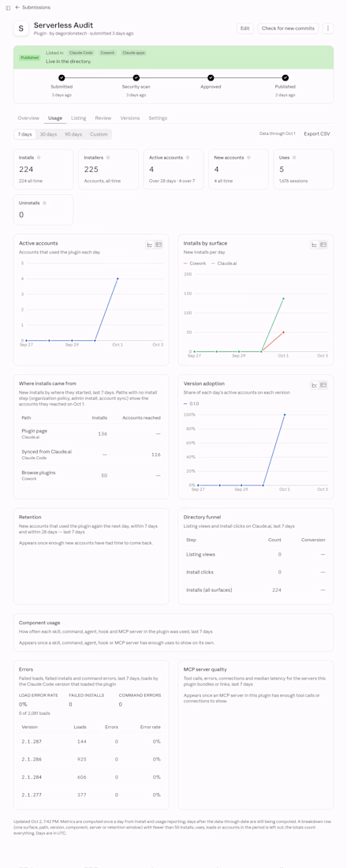The image size is (347, 868).
Task: Show info tooltip for Installs
Action: pos(38,158)
